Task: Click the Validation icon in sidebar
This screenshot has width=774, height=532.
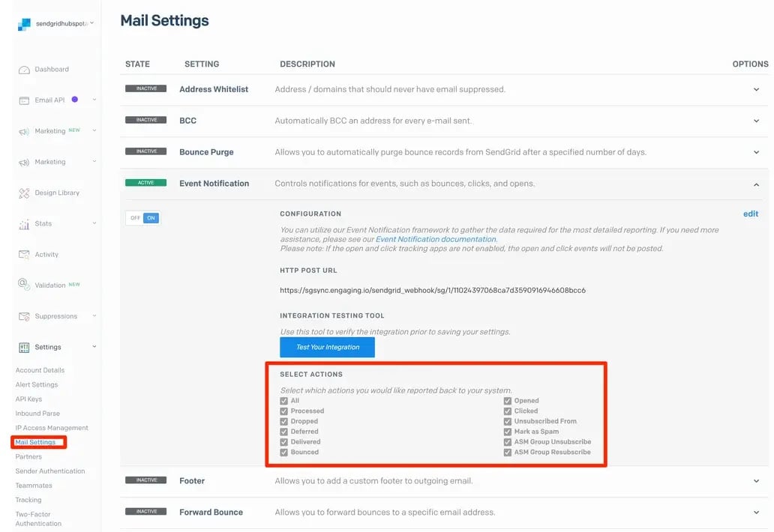Action: click(24, 285)
